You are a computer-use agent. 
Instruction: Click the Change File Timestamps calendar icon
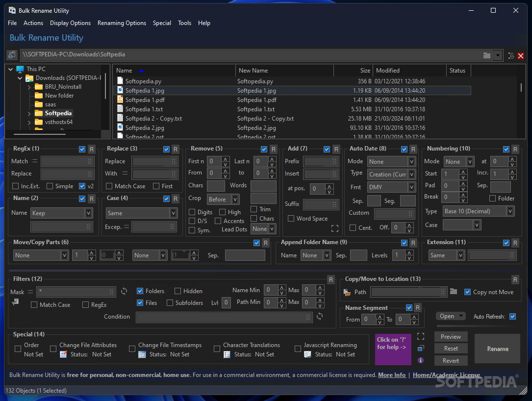[142, 354]
